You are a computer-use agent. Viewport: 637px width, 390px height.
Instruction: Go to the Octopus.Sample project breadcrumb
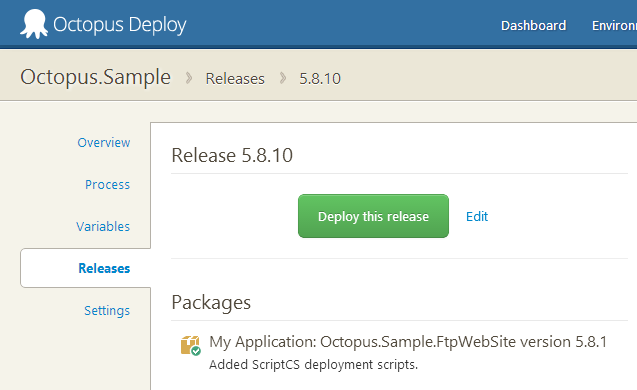[x=95, y=77]
